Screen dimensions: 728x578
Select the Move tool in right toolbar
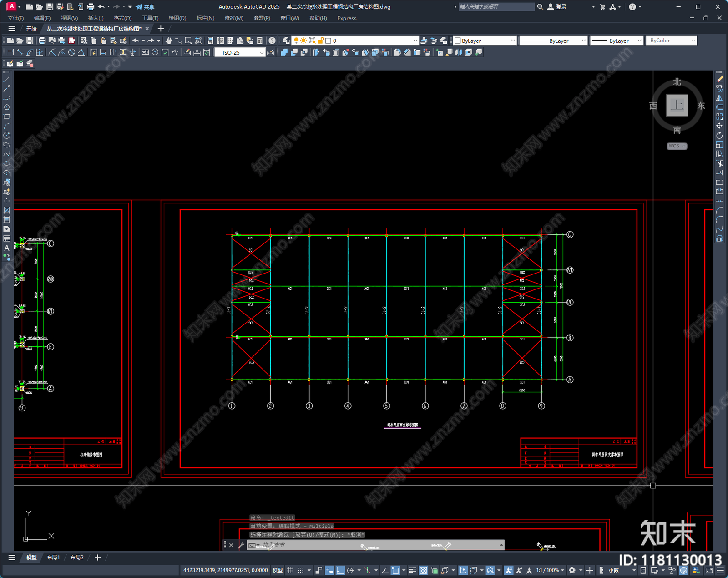click(x=719, y=126)
